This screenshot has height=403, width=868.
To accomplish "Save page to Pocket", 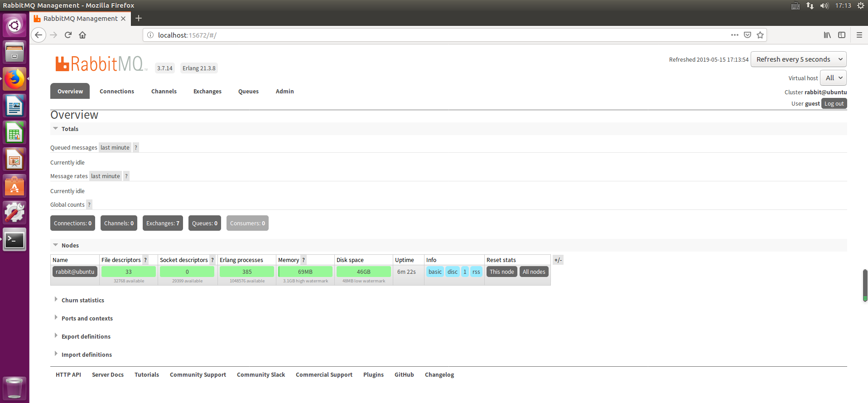I will pos(747,35).
